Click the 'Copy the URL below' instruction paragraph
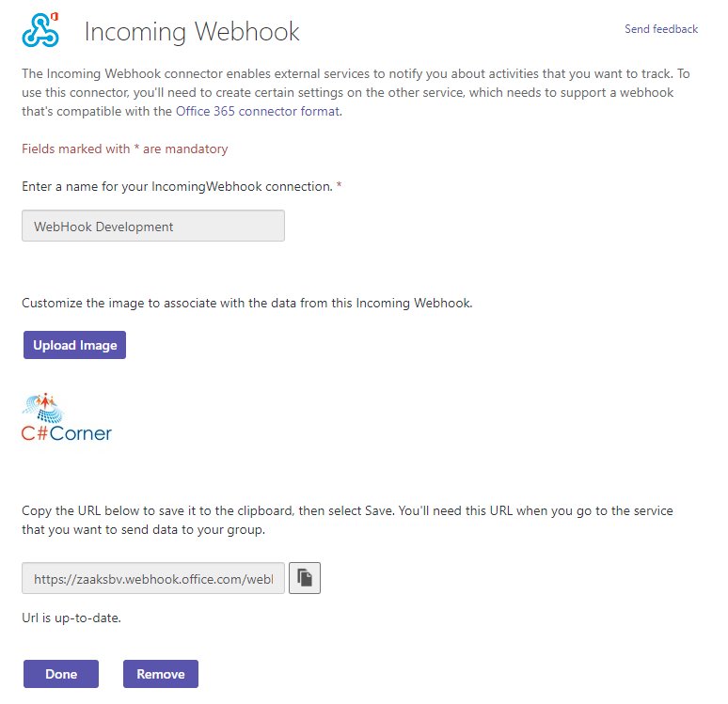 click(x=347, y=520)
